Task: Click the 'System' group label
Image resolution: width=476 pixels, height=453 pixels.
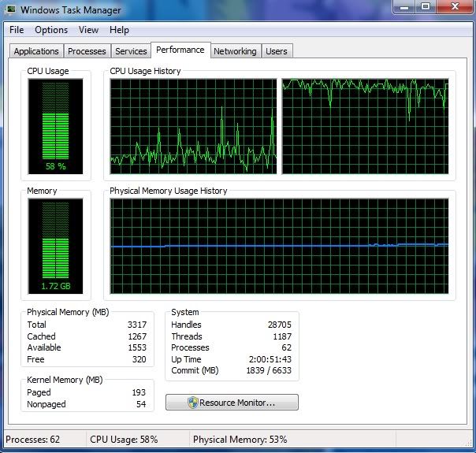Action: [185, 312]
